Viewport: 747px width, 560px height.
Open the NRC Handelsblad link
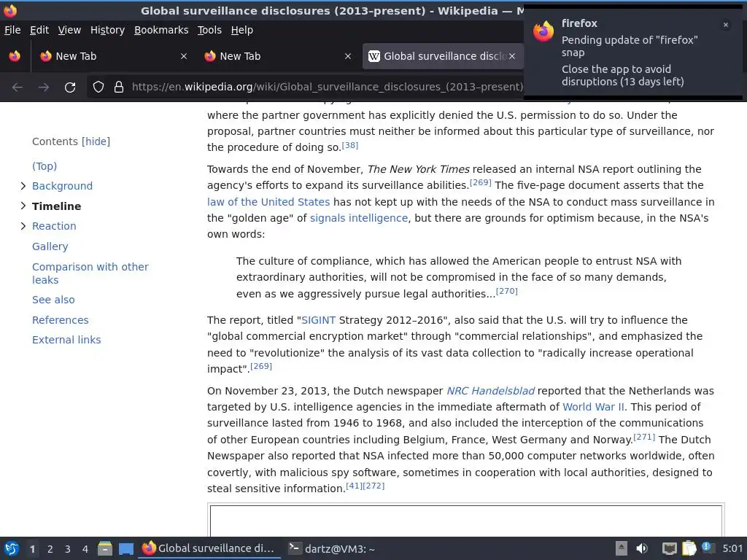490,391
